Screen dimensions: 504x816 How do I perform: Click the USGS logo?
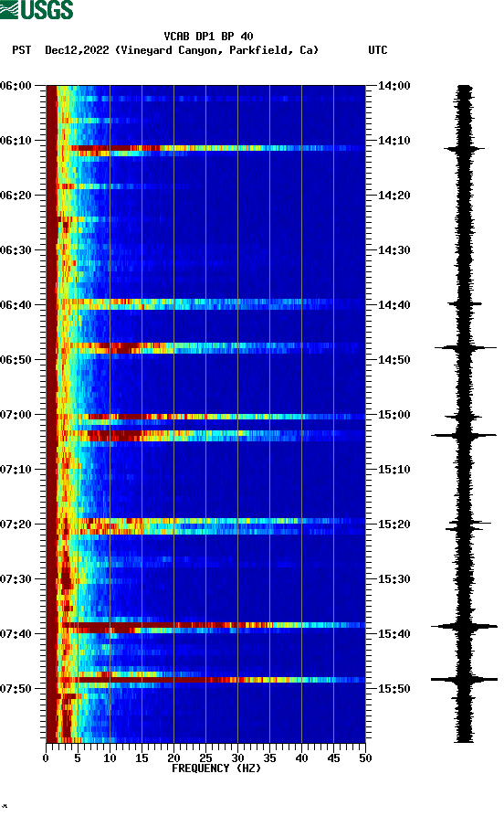[x=37, y=9]
